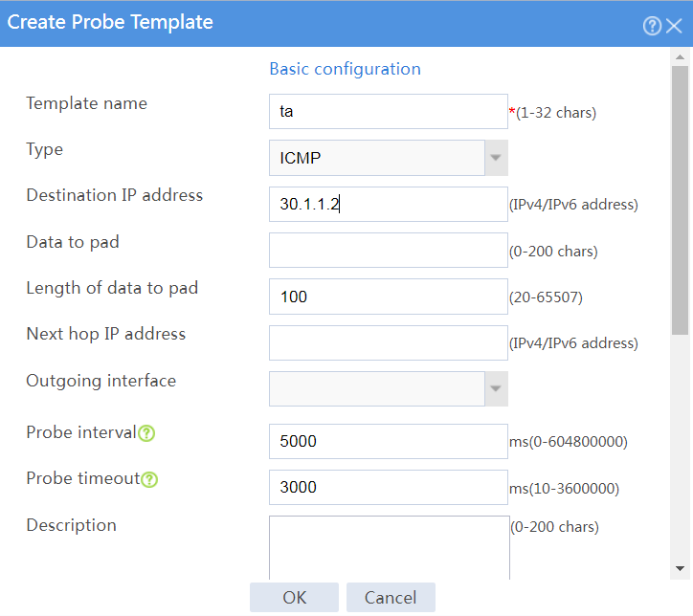Screen dimensions: 693x616
Task: Close the Create Probe Template dialog
Action: (674, 26)
